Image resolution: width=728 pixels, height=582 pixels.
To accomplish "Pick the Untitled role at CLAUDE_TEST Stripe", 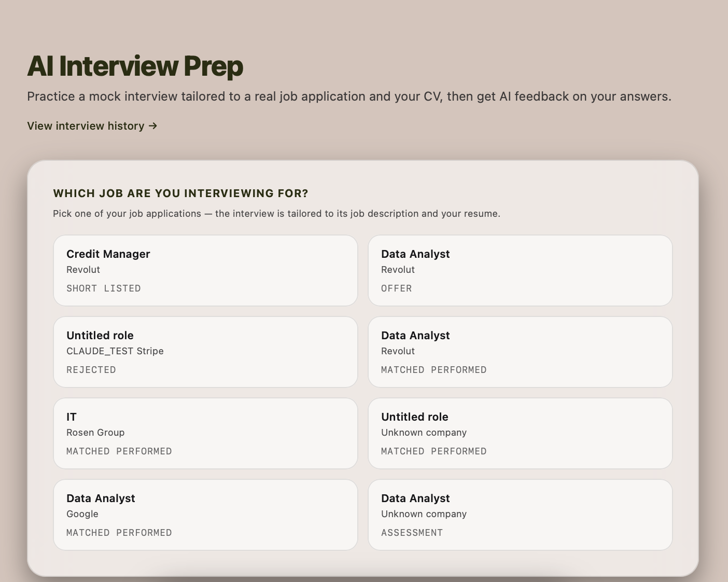I will [205, 352].
